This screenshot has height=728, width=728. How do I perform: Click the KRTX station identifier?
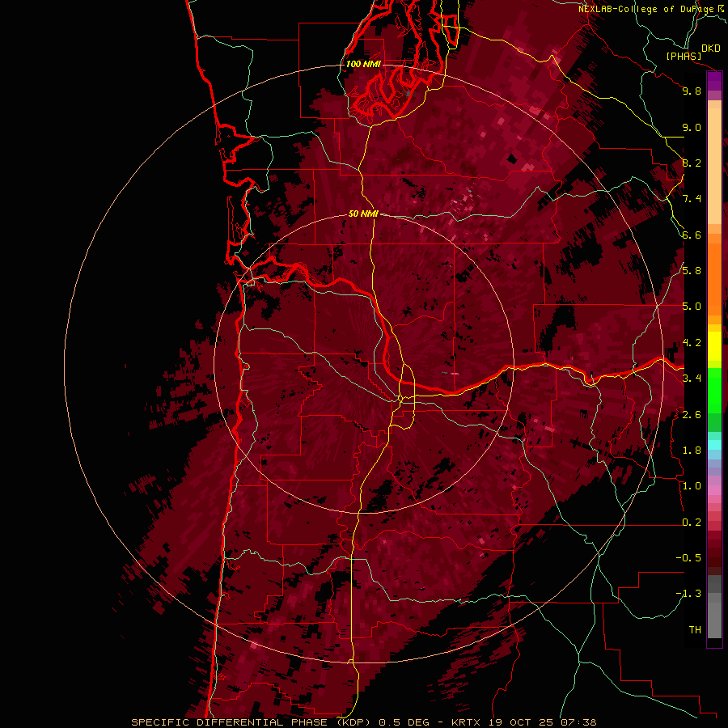pyautogui.click(x=467, y=722)
